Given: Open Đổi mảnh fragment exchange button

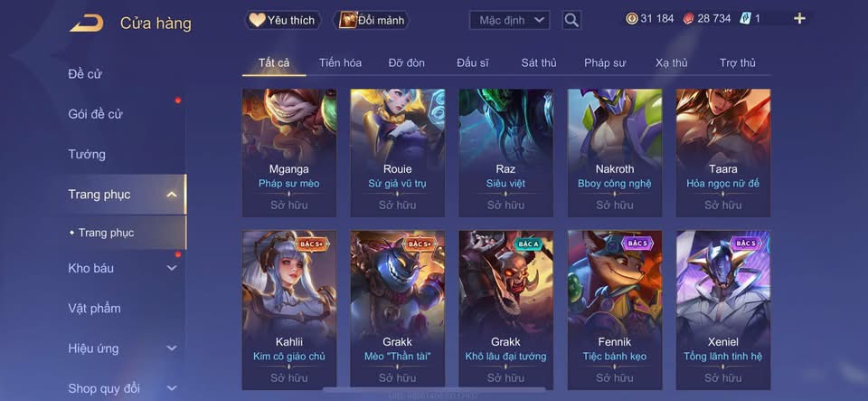Looking at the screenshot, I should (372, 21).
